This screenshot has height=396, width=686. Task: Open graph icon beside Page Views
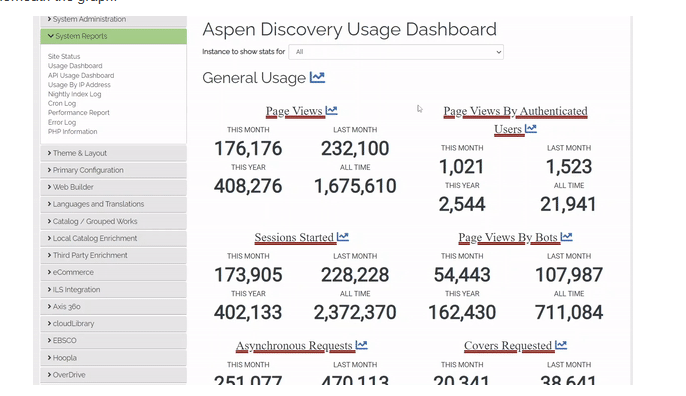click(332, 111)
